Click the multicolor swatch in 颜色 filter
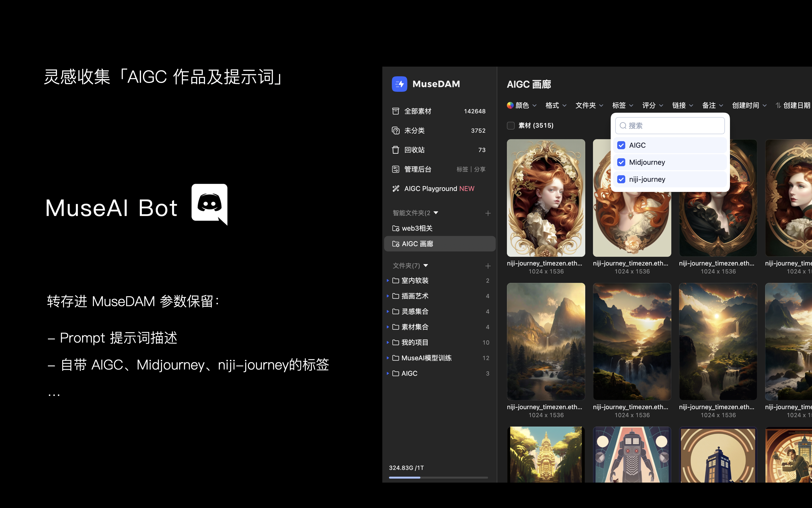The height and width of the screenshot is (508, 812). (510, 106)
